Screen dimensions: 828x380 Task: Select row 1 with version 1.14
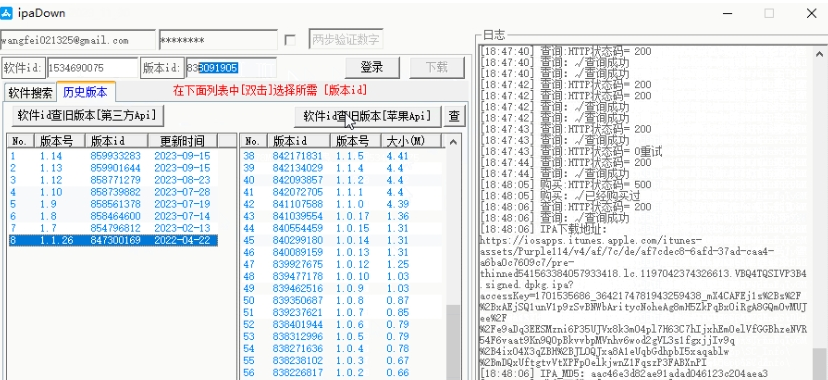click(x=114, y=156)
